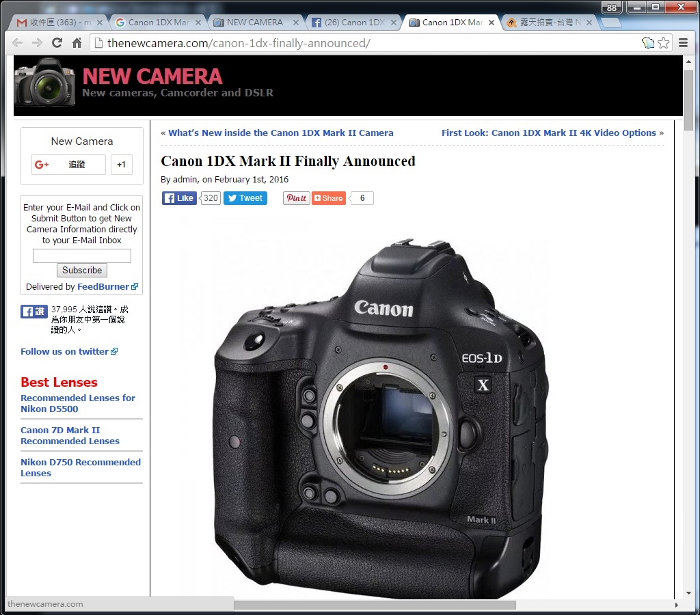Go back using the browser back arrow

coord(17,43)
